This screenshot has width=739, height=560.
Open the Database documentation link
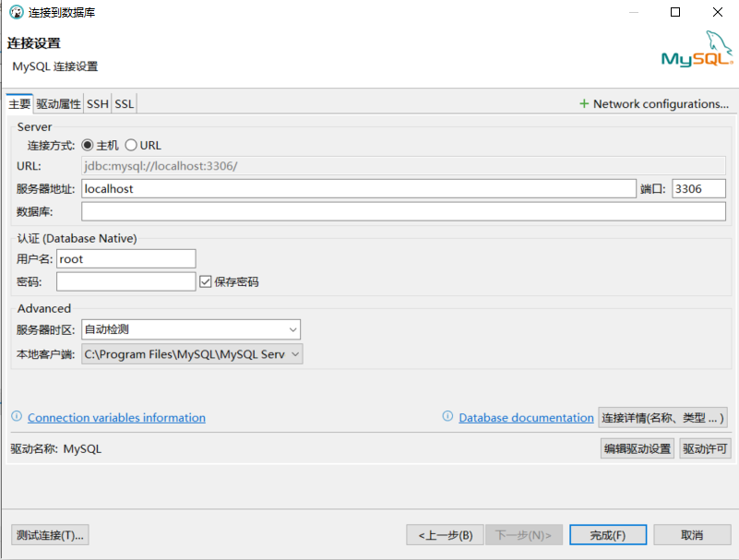(526, 418)
